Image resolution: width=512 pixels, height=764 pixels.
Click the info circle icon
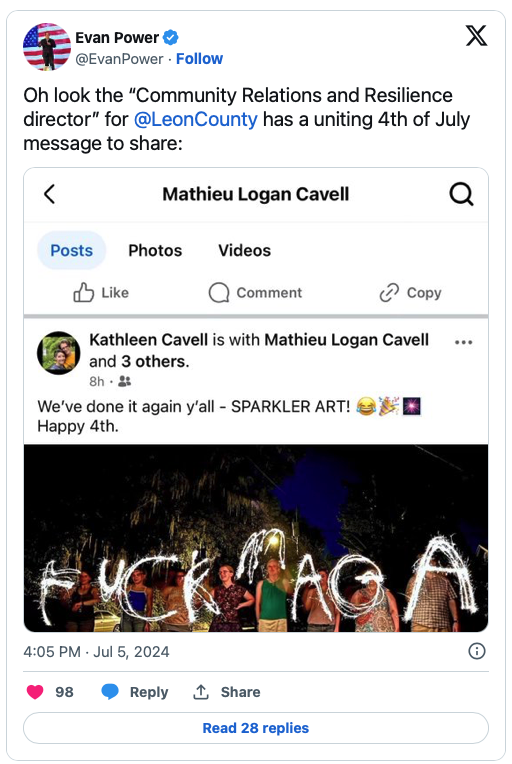coord(476,651)
